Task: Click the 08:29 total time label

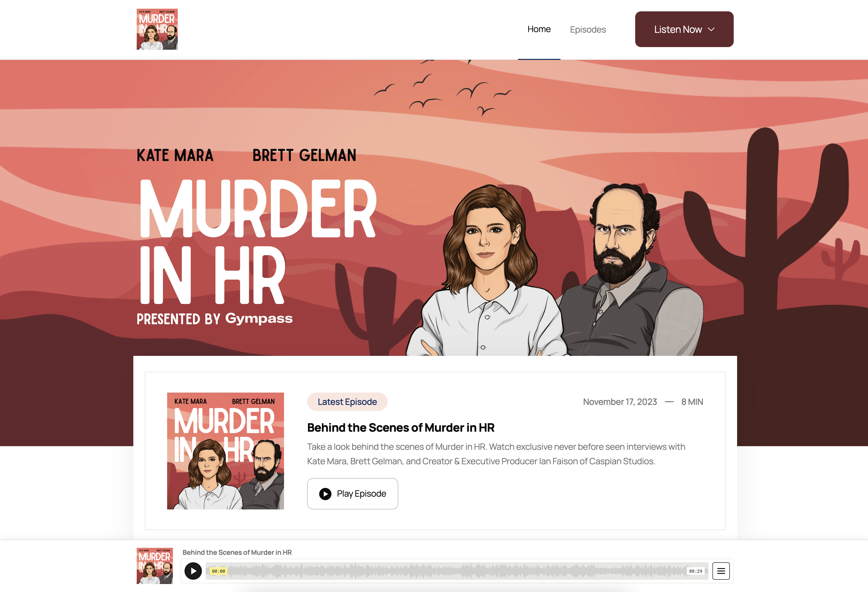Action: coord(696,571)
